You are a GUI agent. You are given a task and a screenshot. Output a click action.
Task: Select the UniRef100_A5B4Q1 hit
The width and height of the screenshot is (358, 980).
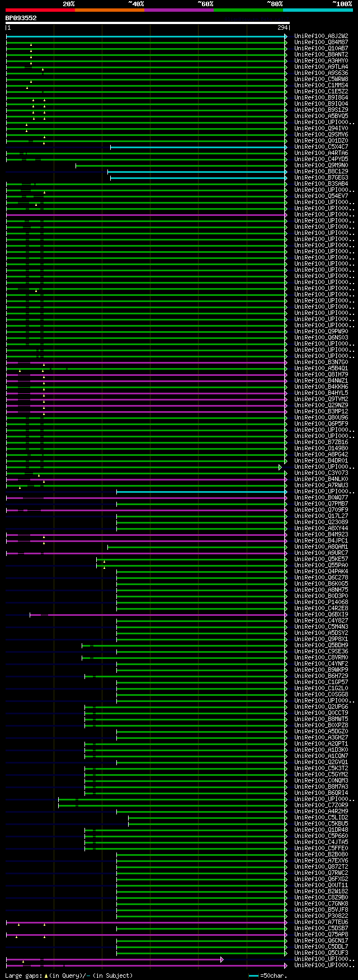[x=321, y=369]
